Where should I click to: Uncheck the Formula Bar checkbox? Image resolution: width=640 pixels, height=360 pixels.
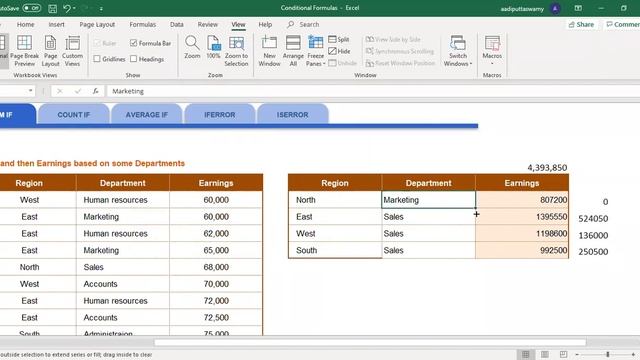tap(133, 43)
